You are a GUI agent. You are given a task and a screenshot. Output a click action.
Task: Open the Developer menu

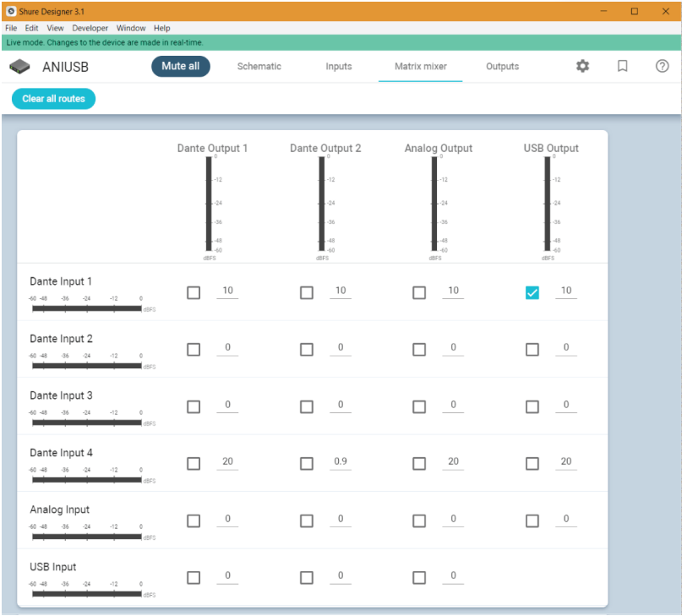tap(89, 27)
